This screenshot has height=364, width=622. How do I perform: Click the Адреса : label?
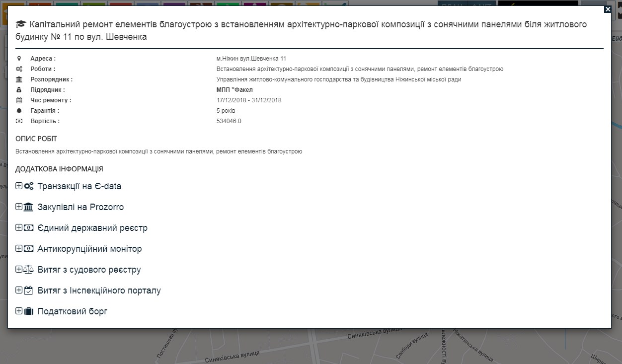pos(43,59)
